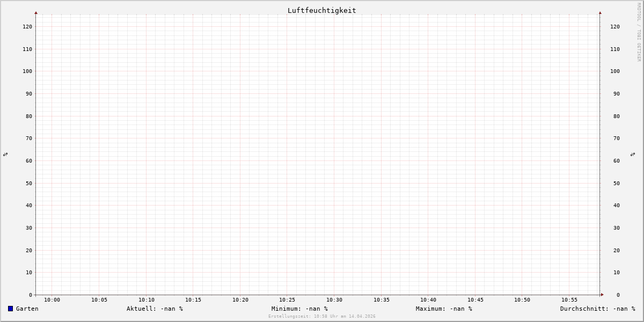Click the arrow atop the left vertical axis
Viewport: 644px width, 322px height.
[36, 12]
